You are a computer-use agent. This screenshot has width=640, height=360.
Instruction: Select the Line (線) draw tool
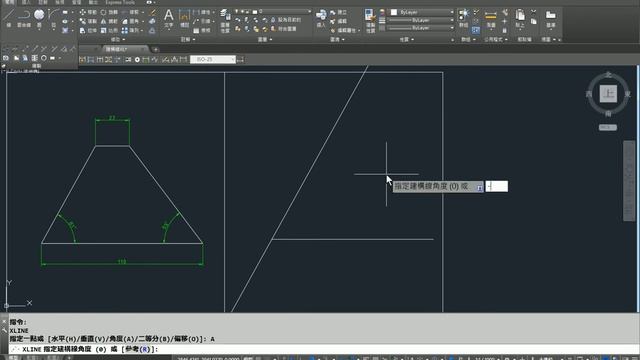(9, 18)
